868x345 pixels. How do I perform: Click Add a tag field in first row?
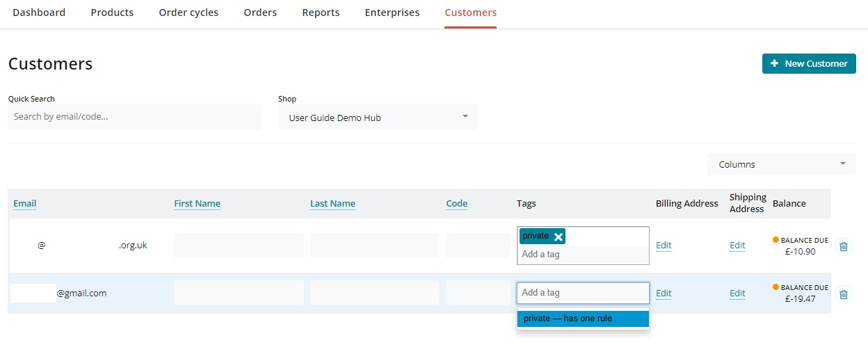583,255
